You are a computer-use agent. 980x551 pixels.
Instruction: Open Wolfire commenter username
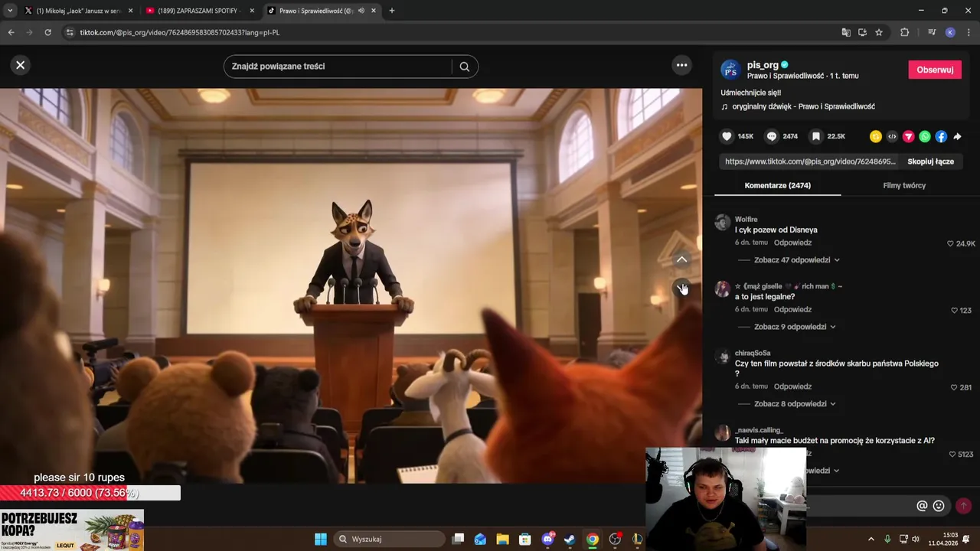[746, 220]
